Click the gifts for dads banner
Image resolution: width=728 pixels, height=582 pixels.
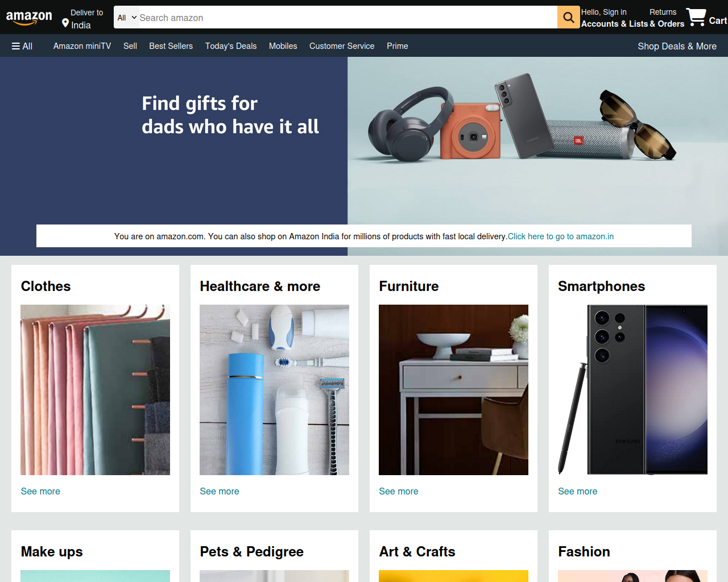[364, 140]
